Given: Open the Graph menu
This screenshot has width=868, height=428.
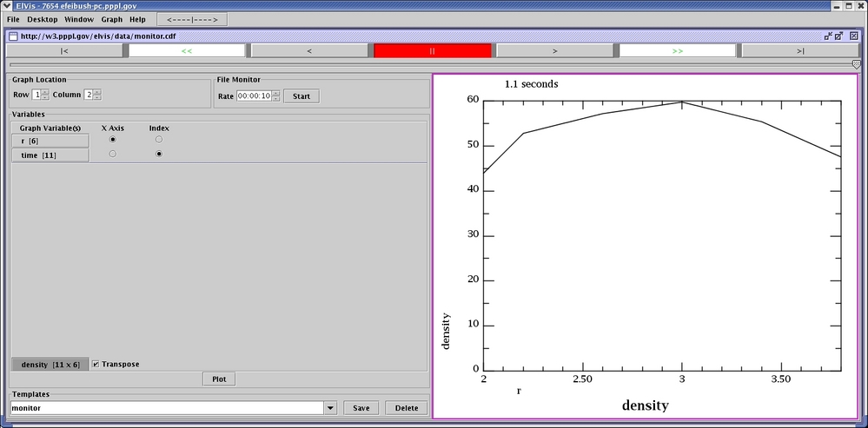Looking at the screenshot, I should click(112, 19).
